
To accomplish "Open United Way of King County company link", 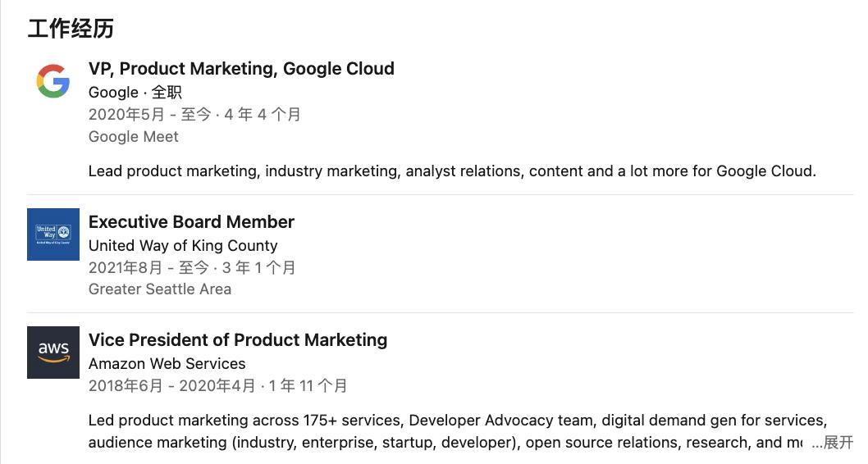I will tap(183, 246).
